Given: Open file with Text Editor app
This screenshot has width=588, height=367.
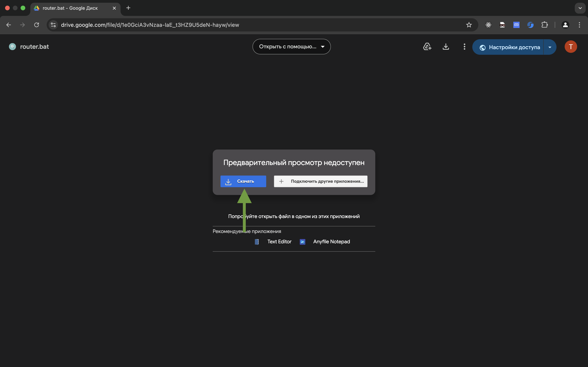Looking at the screenshot, I should [279, 242].
